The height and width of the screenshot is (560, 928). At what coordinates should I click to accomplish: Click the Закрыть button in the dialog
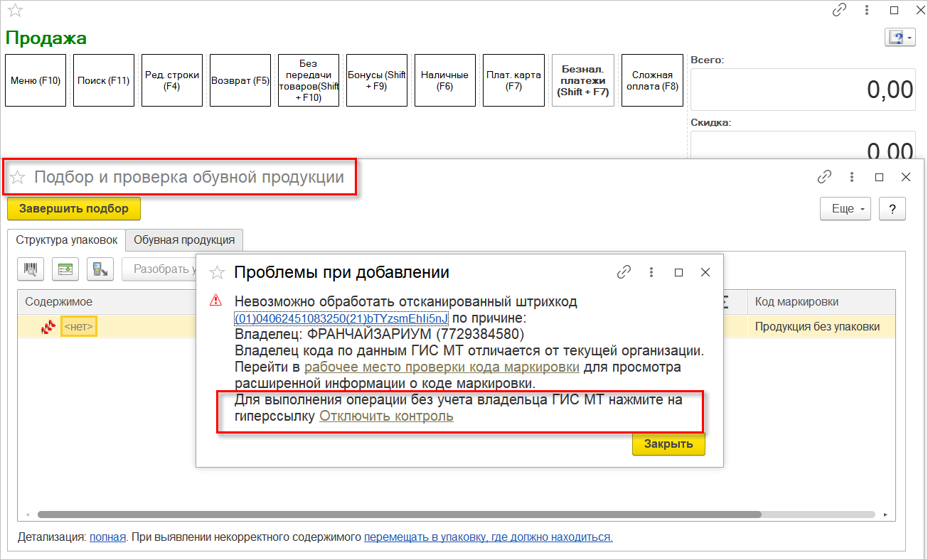pos(668,444)
